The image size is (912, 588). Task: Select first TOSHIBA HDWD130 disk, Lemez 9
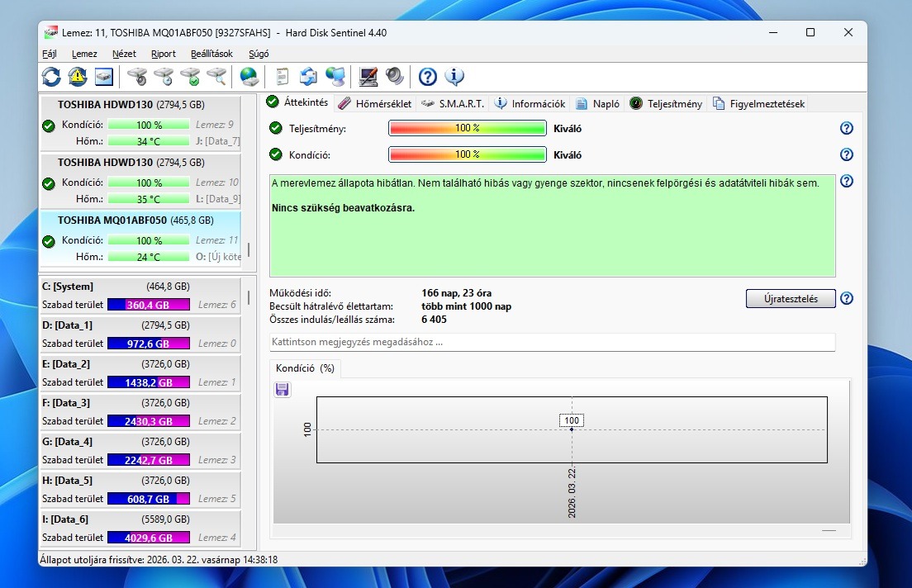(x=140, y=123)
